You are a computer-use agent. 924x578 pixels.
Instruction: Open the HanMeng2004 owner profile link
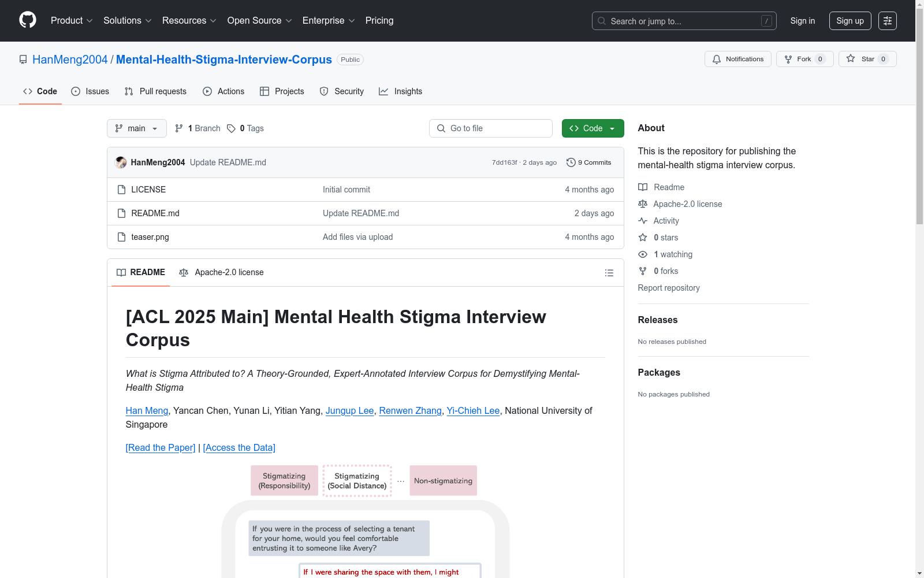click(x=70, y=60)
